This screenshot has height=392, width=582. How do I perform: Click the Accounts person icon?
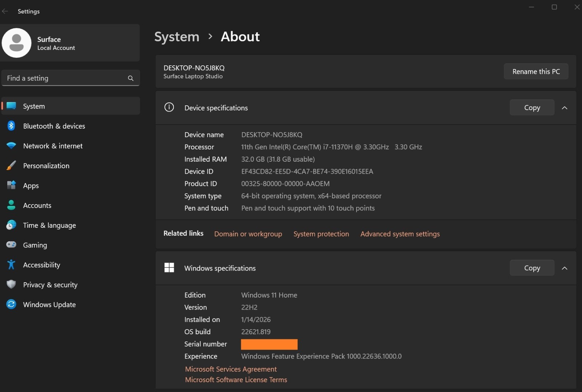click(11, 205)
